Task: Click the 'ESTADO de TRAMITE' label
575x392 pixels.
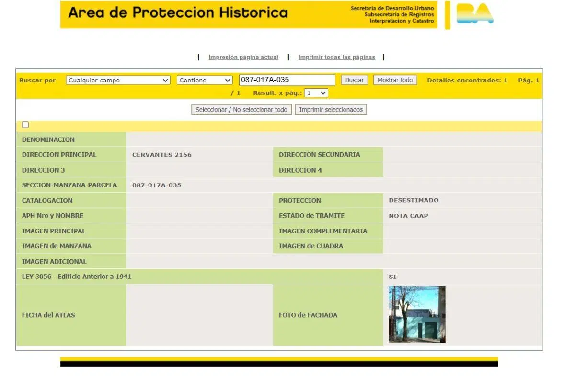Action: tap(311, 216)
